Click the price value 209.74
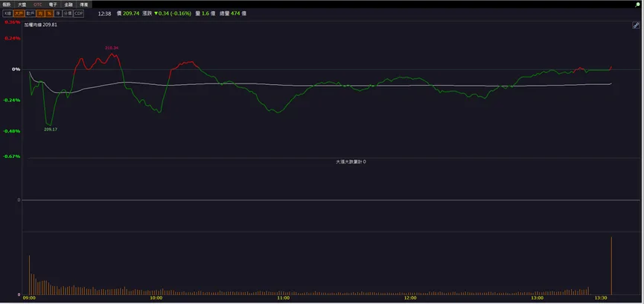The height and width of the screenshot is (304, 644). click(131, 13)
